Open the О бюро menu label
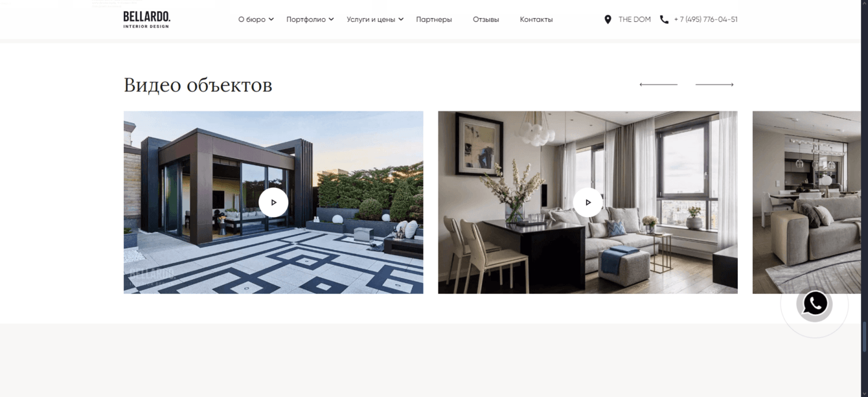Screen dimensions: 868x397 pos(252,19)
